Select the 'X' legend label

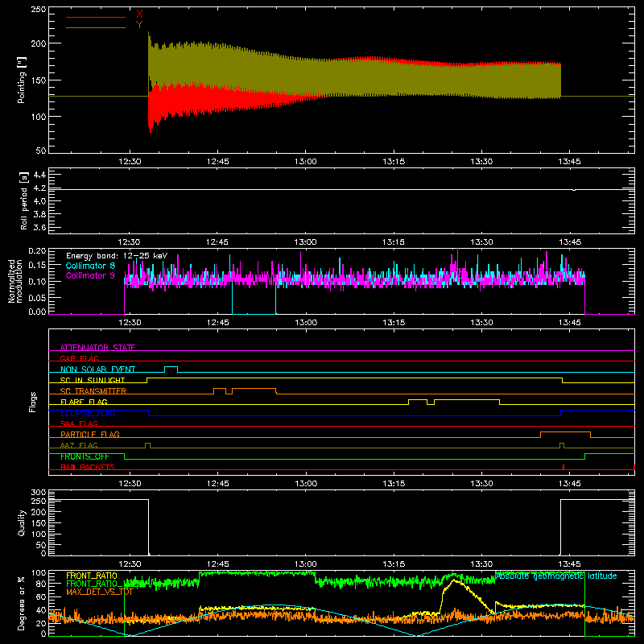click(139, 14)
